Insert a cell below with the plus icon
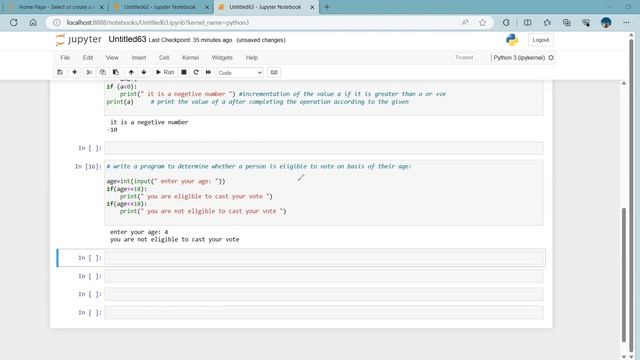The width and height of the screenshot is (640, 360). 74,72
